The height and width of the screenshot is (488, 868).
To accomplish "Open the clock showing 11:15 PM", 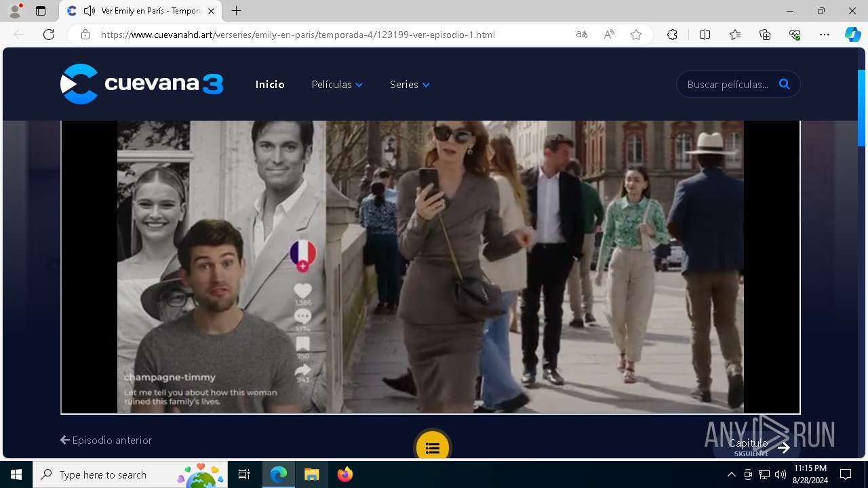I will pyautogui.click(x=811, y=474).
